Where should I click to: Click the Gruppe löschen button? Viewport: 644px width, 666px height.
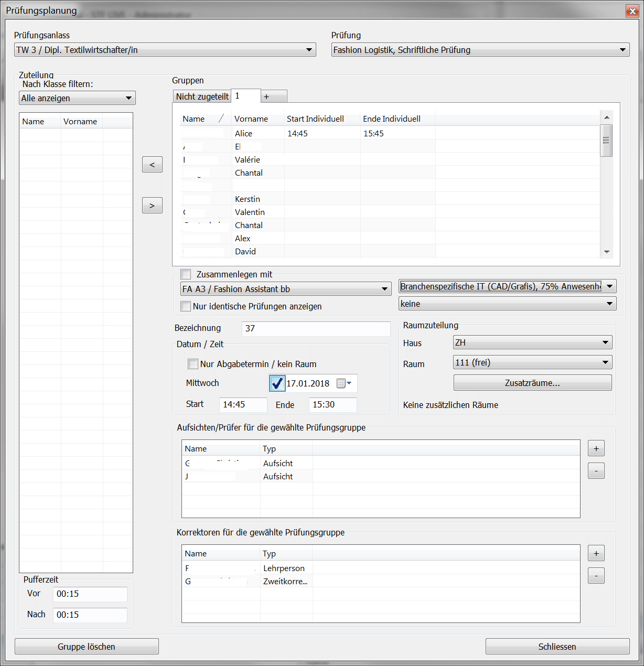click(x=87, y=647)
